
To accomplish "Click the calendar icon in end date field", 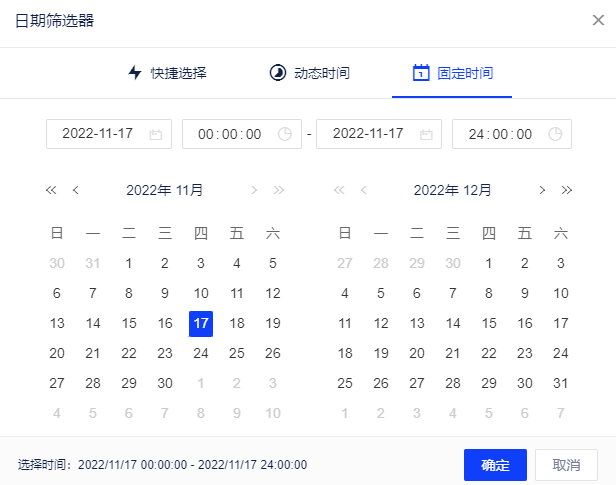I will point(426,134).
